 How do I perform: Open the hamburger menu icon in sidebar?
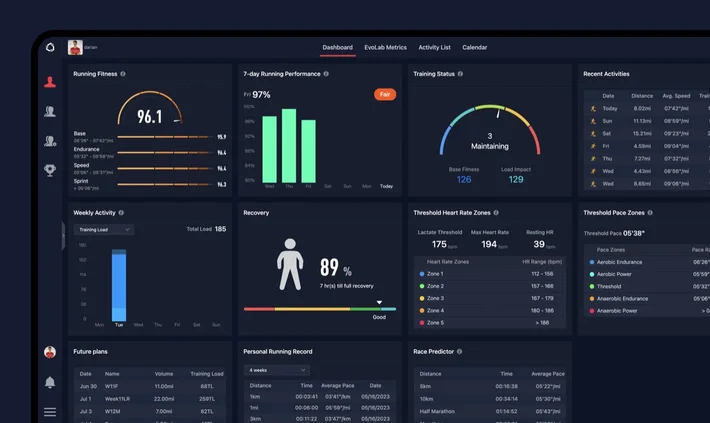(49, 411)
